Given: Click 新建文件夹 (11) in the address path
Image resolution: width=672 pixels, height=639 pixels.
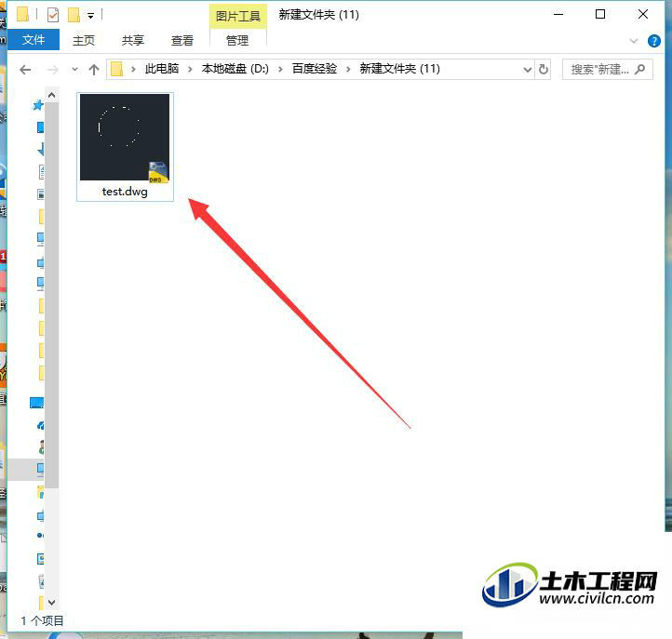Looking at the screenshot, I should click(400, 69).
